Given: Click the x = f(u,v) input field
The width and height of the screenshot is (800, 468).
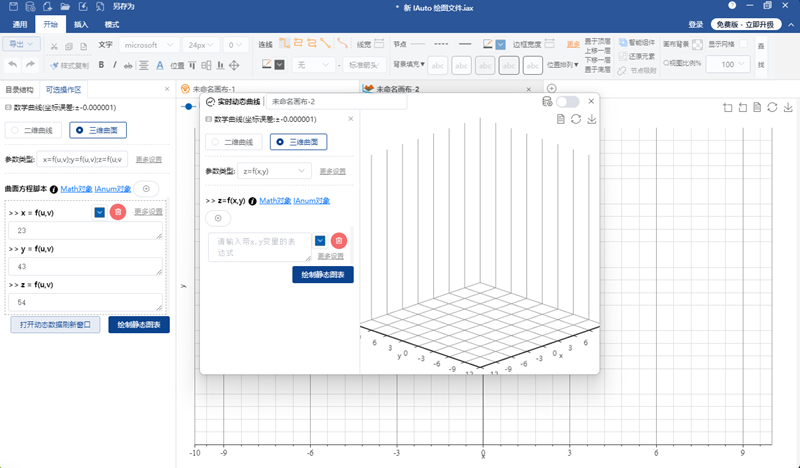Looking at the screenshot, I should (x=85, y=231).
